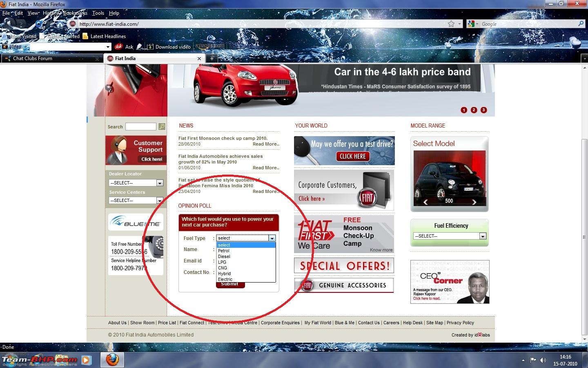
Task: Open the Tools menu
Action: click(x=98, y=13)
